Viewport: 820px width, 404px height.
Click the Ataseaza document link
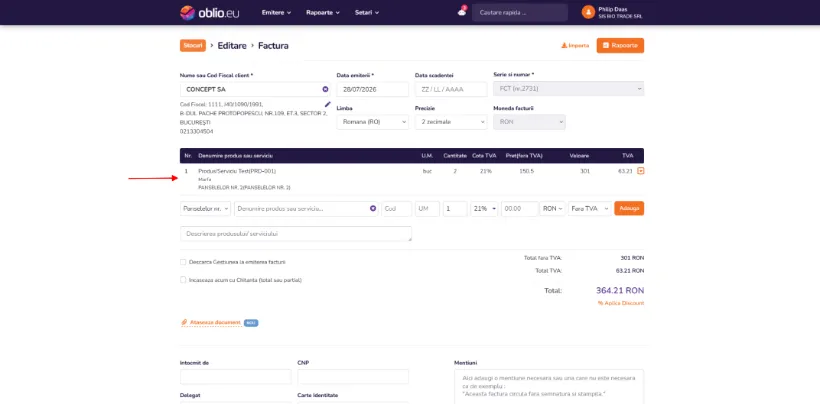(215, 322)
